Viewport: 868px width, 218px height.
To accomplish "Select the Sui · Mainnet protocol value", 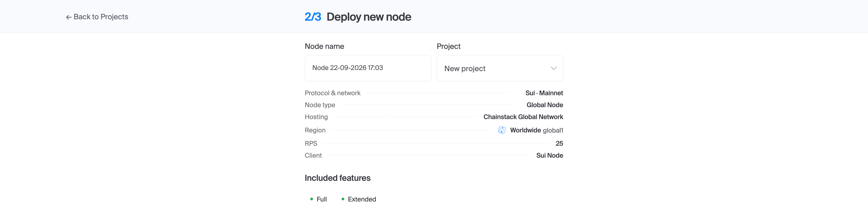I will point(544,93).
